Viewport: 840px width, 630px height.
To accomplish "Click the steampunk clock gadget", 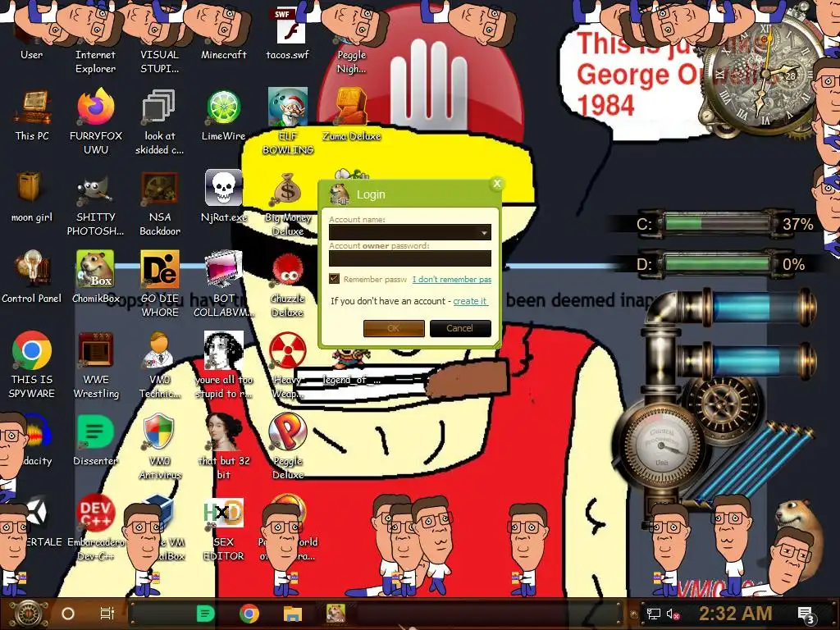I will tap(764, 75).
